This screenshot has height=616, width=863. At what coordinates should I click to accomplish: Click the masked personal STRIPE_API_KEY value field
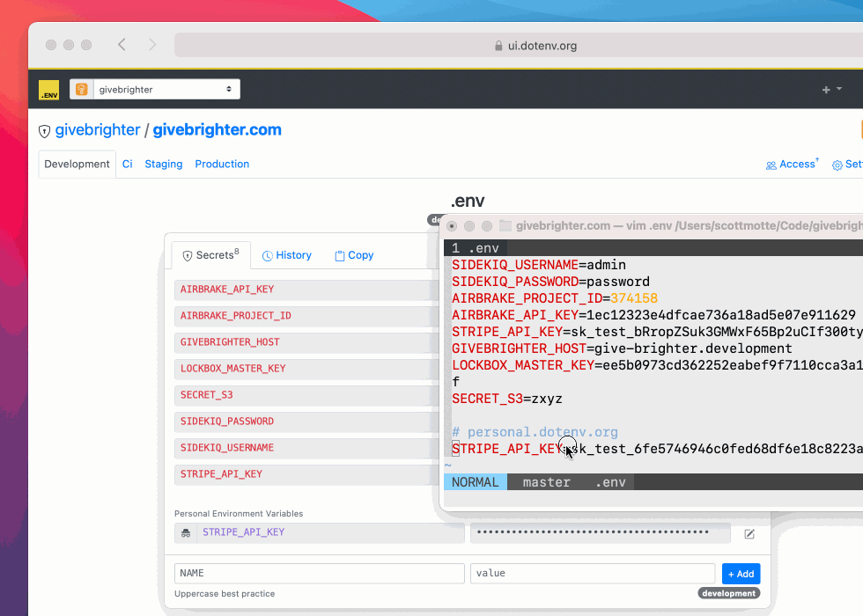click(601, 532)
